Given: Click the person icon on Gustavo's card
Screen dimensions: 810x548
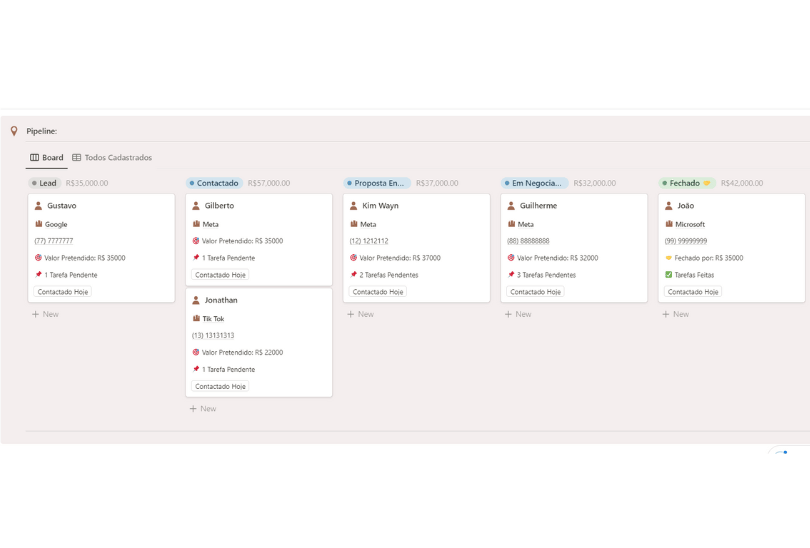Looking at the screenshot, I should click(x=39, y=206).
